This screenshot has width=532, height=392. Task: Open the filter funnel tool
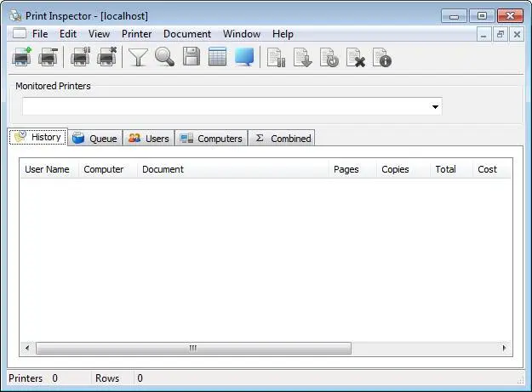click(138, 57)
